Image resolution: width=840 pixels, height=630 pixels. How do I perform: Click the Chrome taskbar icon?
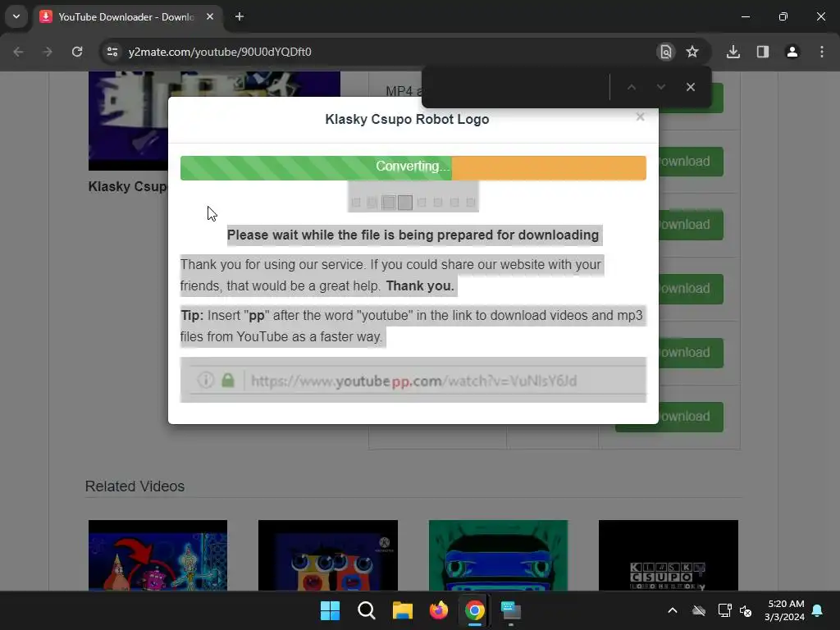(x=475, y=610)
